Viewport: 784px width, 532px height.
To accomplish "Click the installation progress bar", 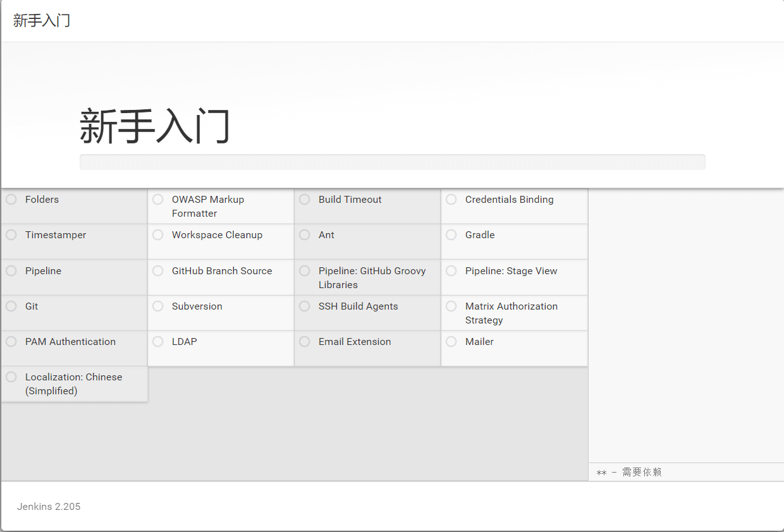I will 392,162.
